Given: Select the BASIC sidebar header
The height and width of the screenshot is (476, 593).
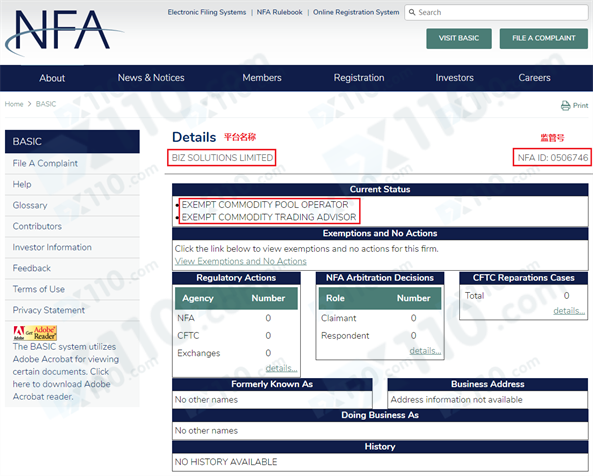Looking at the screenshot, I should 72,142.
